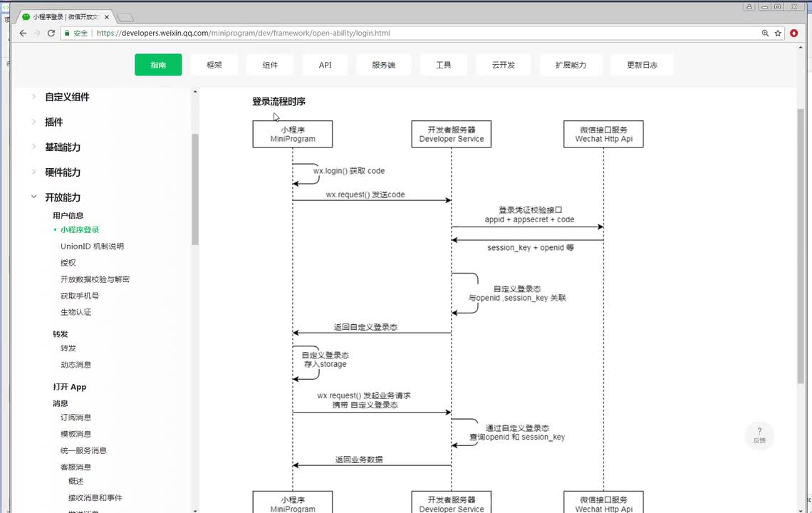The image size is (812, 513).
Task: Open the 小程序登录 sidebar link
Action: click(80, 229)
